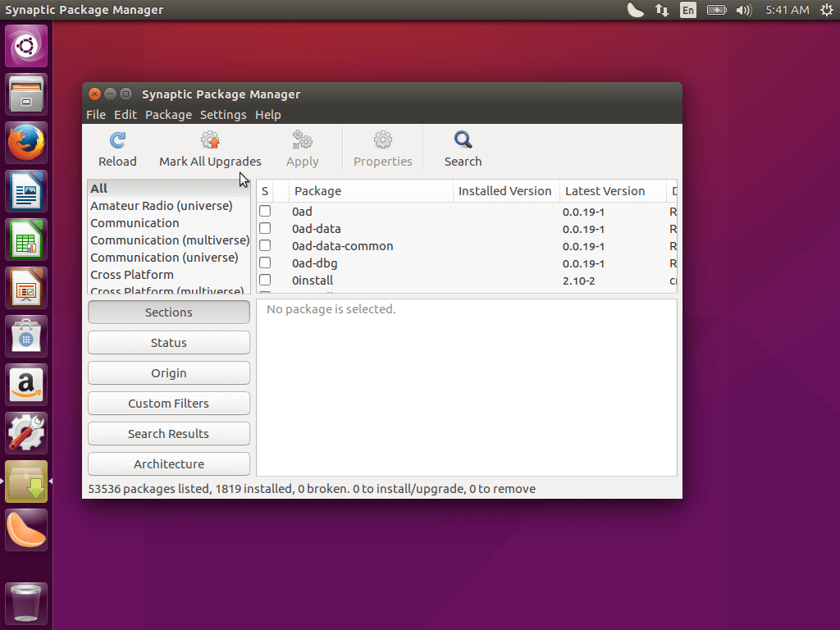Click the Reload toolbar icon
The image size is (840, 630).
(x=116, y=148)
